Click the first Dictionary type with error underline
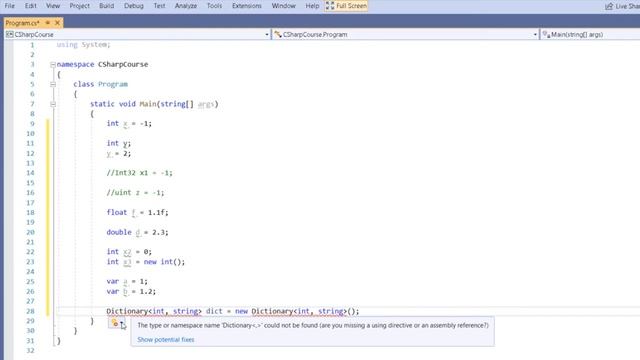The height and width of the screenshot is (360, 640). pyautogui.click(x=127, y=311)
